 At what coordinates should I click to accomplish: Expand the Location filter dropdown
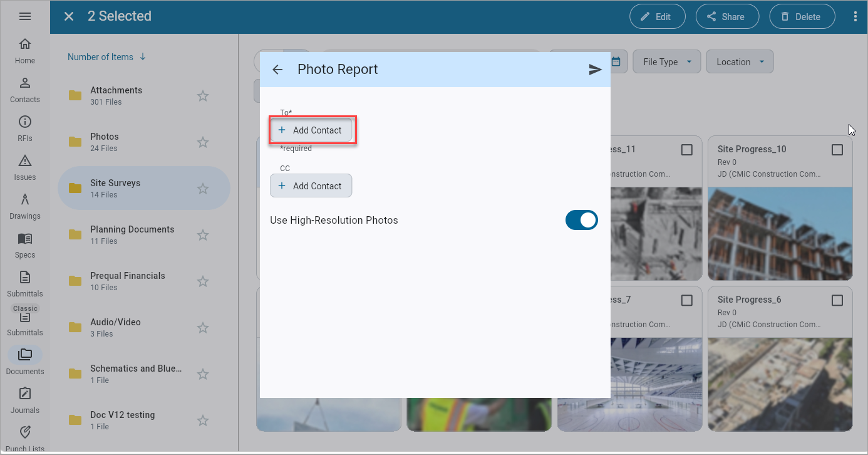740,61
